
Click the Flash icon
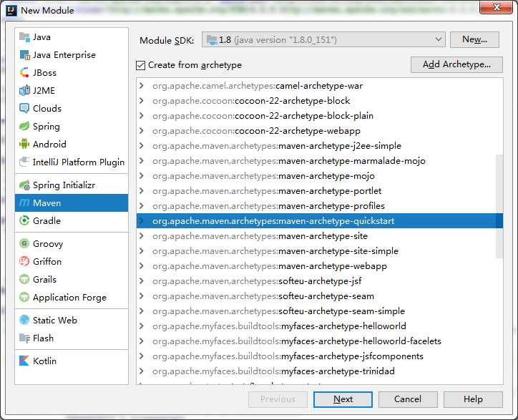pos(24,338)
